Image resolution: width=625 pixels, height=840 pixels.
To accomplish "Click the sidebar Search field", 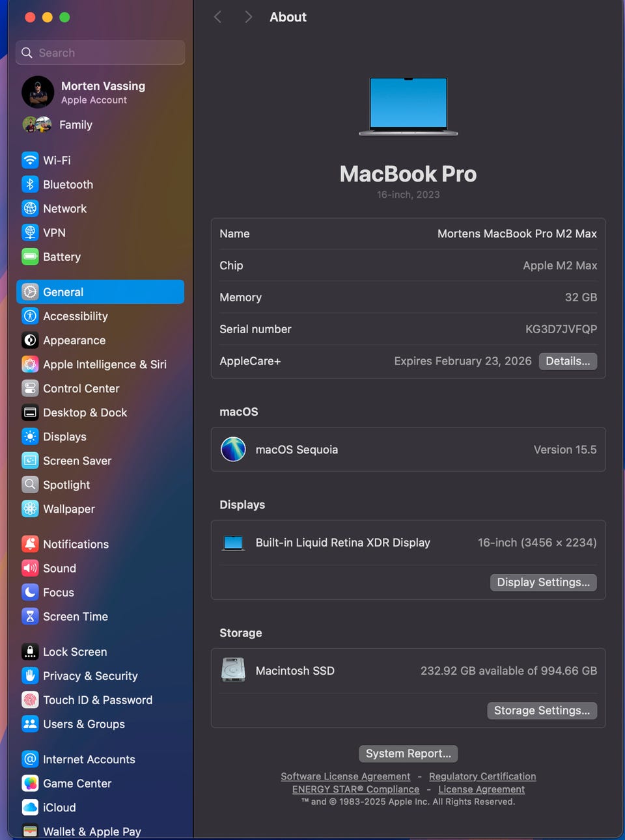I will coord(100,53).
